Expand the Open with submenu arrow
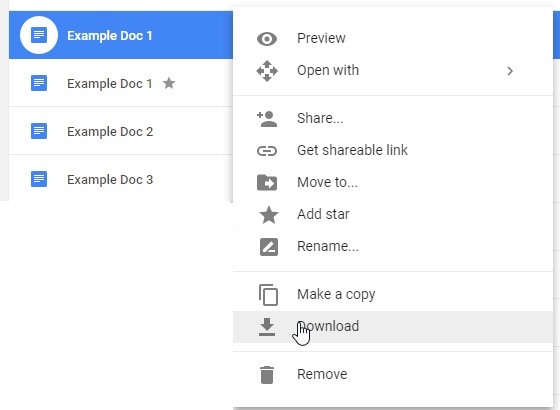The width and height of the screenshot is (560, 410). [510, 71]
